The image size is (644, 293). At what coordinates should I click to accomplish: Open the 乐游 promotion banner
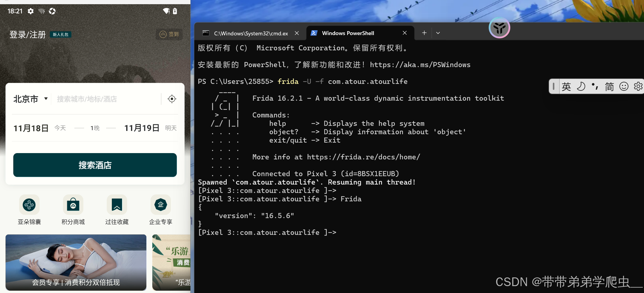click(171, 262)
